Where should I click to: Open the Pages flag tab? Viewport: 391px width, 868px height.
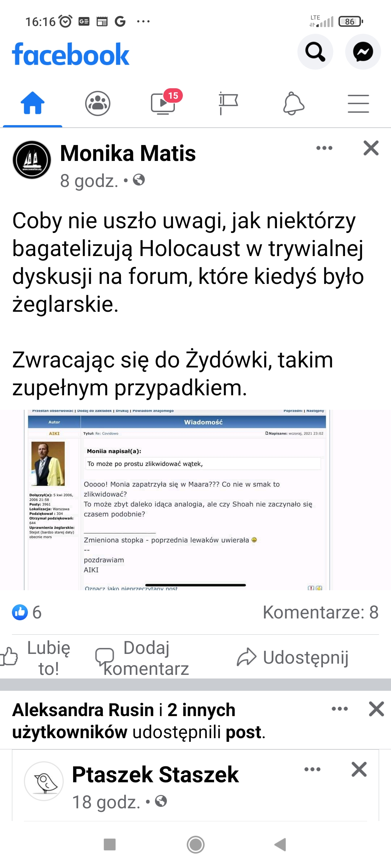click(x=228, y=103)
